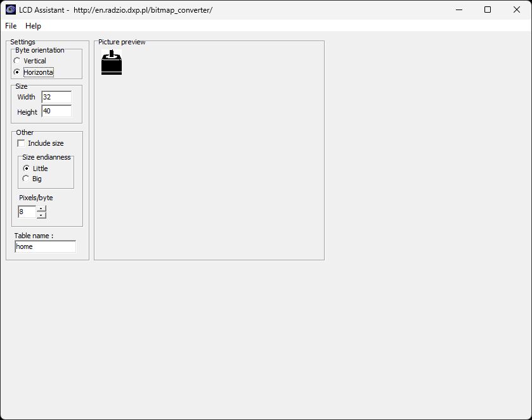This screenshot has width=532, height=420.
Task: Minimize the LCD Assistant window
Action: [x=459, y=10]
